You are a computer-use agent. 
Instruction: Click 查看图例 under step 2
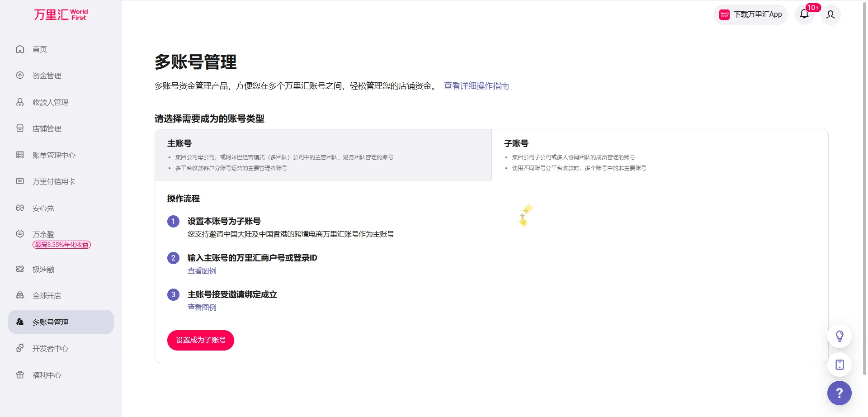point(202,270)
